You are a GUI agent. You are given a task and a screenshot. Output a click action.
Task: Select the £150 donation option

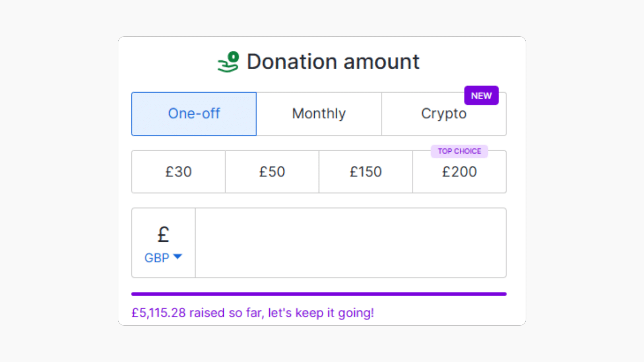tap(365, 172)
